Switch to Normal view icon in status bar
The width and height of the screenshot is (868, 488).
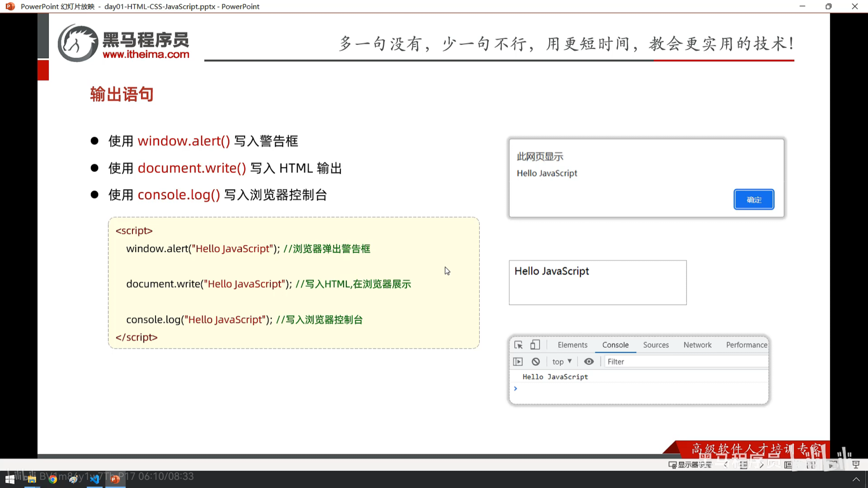(x=788, y=465)
